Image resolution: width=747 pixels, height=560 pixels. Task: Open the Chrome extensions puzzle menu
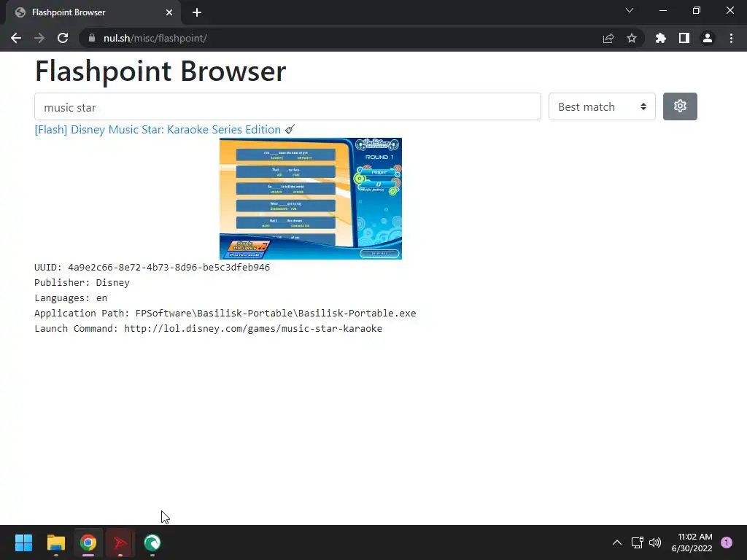click(x=661, y=38)
